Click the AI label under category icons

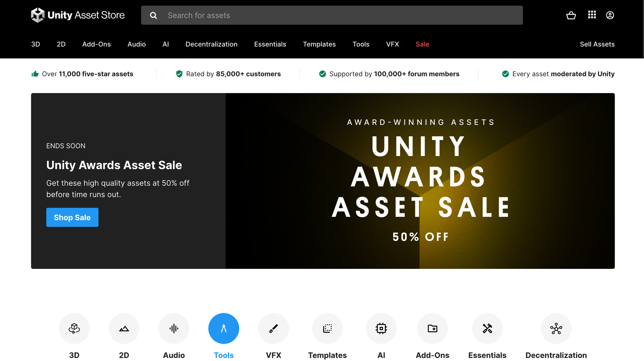381,355
